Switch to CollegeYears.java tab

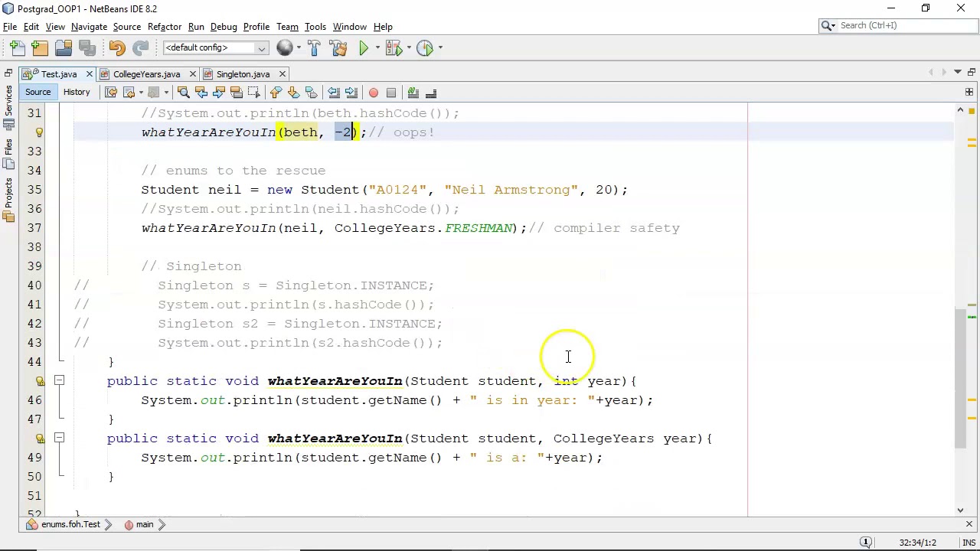click(x=146, y=74)
